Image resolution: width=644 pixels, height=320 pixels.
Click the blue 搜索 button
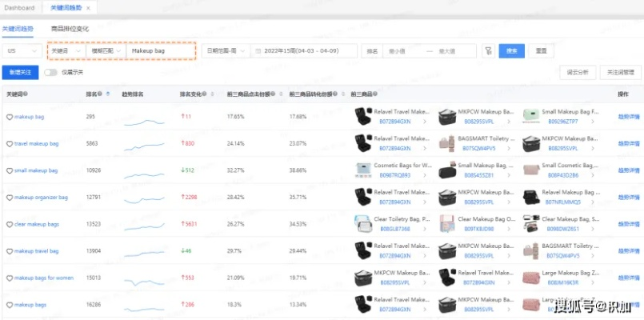click(x=512, y=51)
